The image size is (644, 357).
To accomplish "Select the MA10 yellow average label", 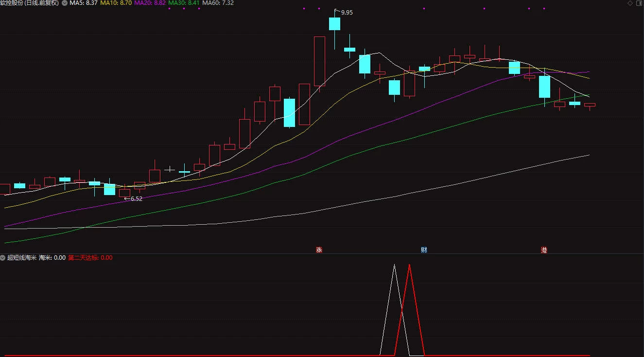I will 116,3.
